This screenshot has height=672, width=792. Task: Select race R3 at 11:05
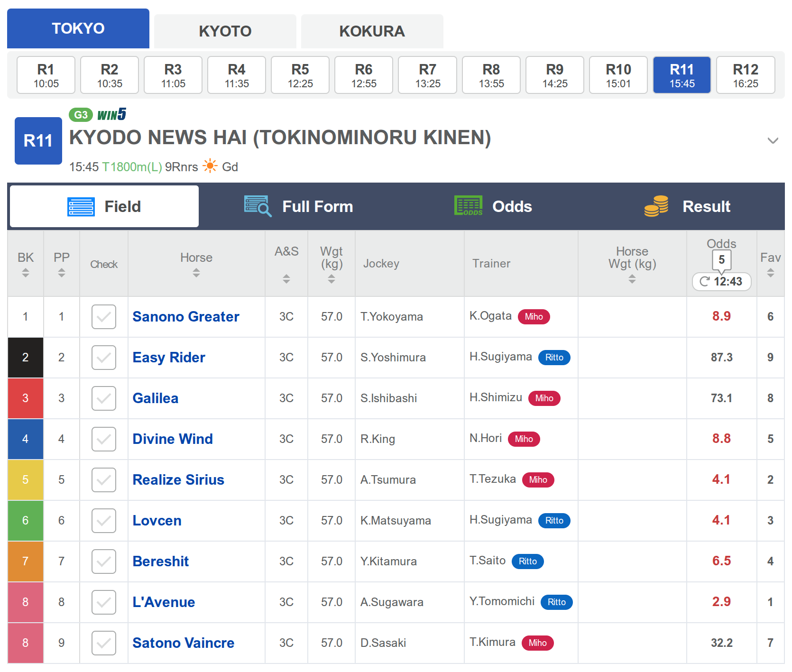click(173, 75)
